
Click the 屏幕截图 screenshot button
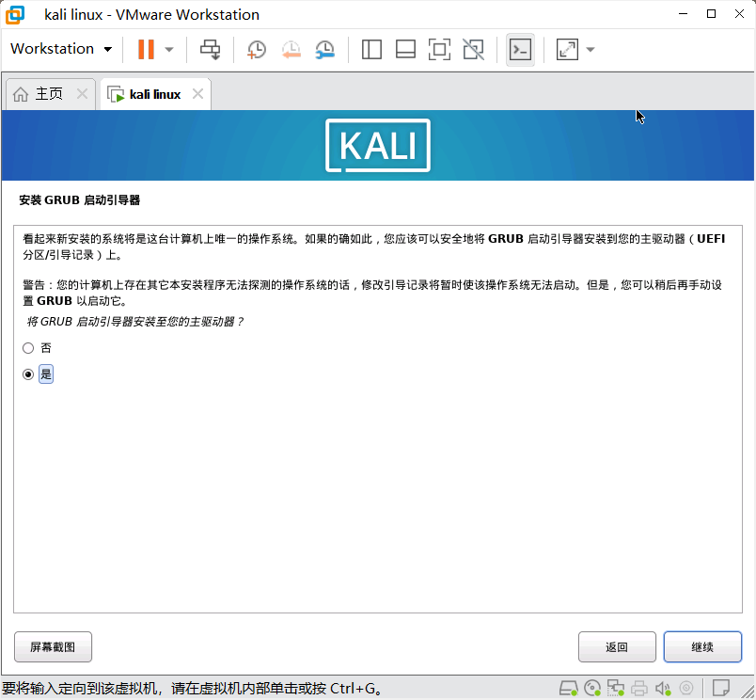tap(53, 647)
